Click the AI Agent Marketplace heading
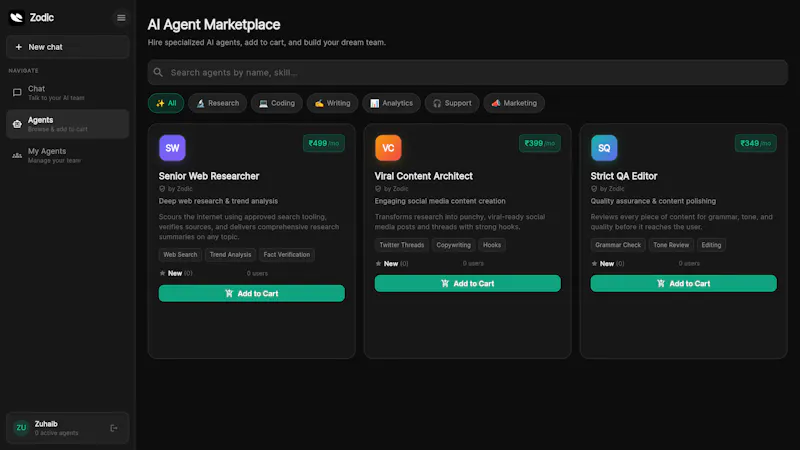Screen dimensions: 800x450 [x=214, y=24]
